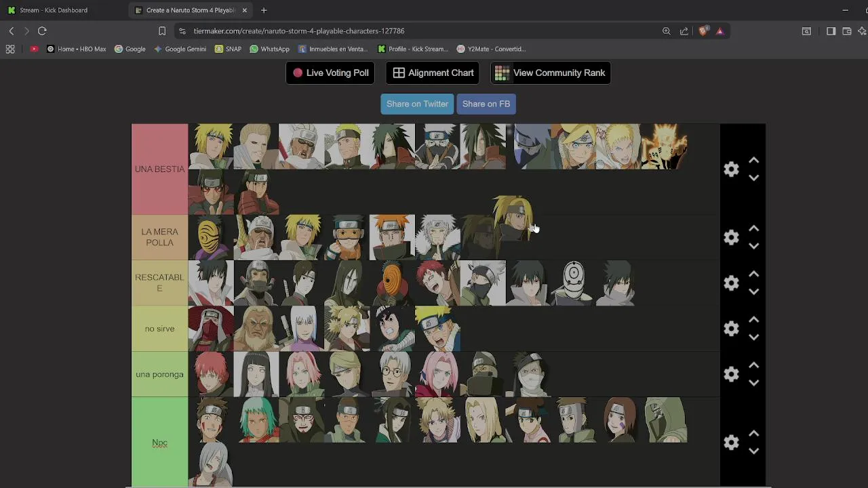Open the Brave Wallet icon
Image resolution: width=868 pixels, height=488 pixels.
[x=847, y=30]
